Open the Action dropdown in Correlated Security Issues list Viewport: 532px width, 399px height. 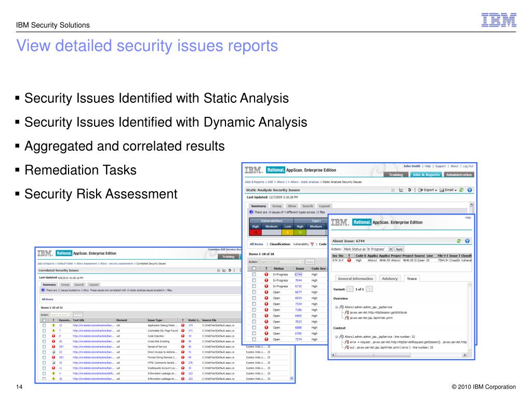[61, 314]
